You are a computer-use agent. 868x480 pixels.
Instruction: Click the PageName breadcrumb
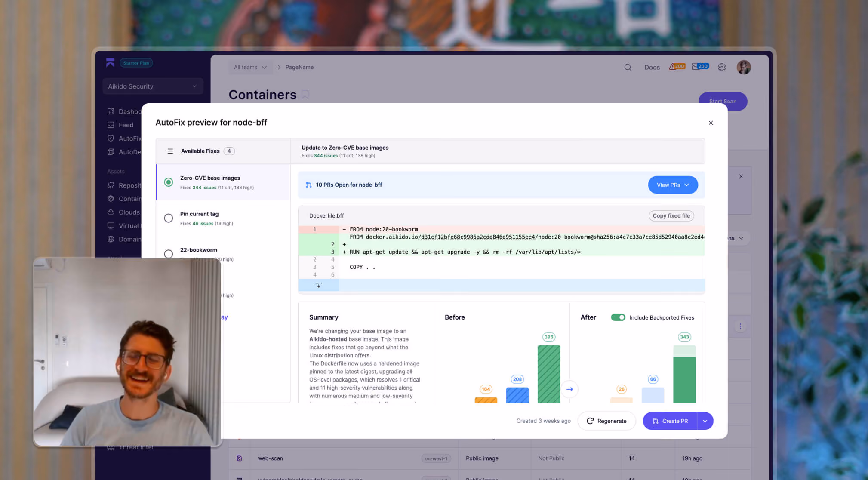click(299, 67)
